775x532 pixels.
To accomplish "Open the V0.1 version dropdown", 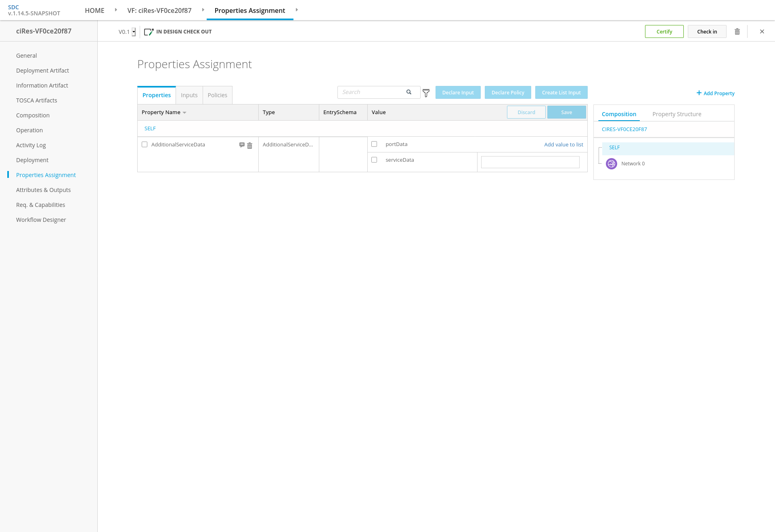I will pos(134,32).
